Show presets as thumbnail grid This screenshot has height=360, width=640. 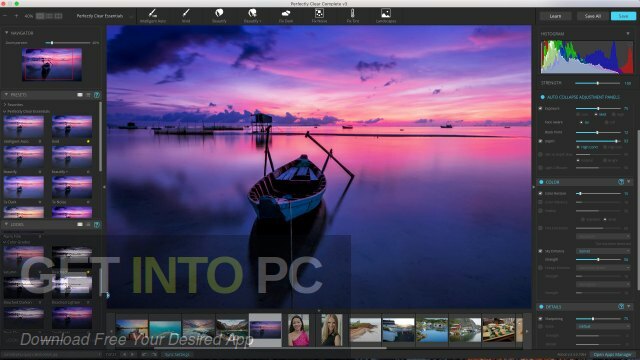point(80,95)
